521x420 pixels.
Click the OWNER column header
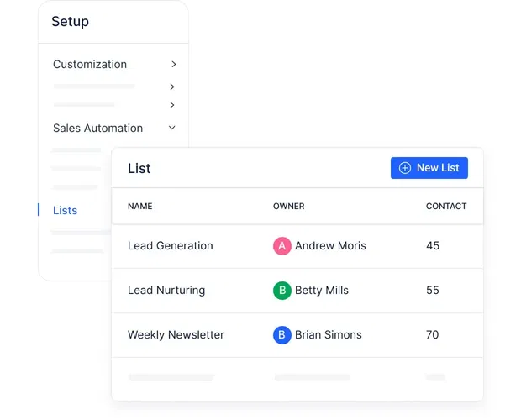pos(289,206)
